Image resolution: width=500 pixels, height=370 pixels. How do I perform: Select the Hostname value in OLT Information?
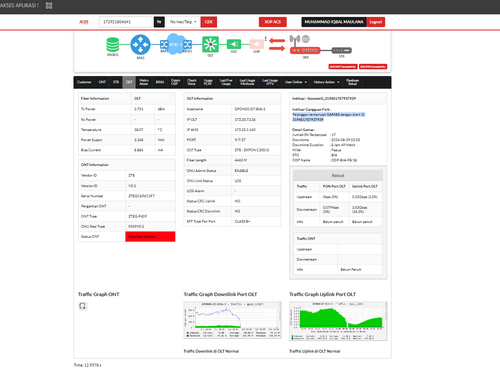click(x=250, y=109)
